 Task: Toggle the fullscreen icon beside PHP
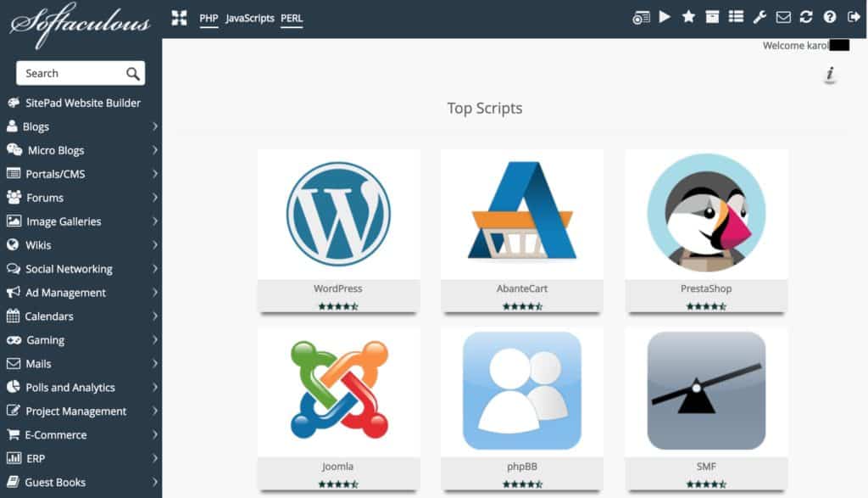click(x=179, y=18)
